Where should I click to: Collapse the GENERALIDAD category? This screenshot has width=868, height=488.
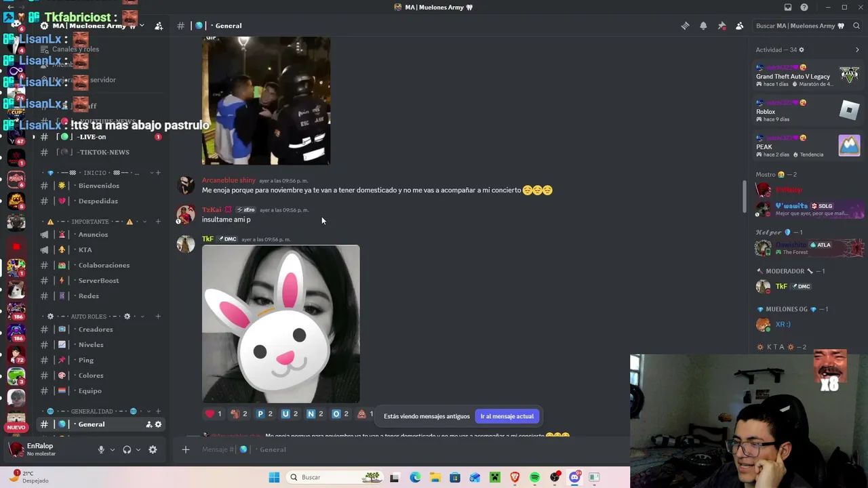(92, 411)
